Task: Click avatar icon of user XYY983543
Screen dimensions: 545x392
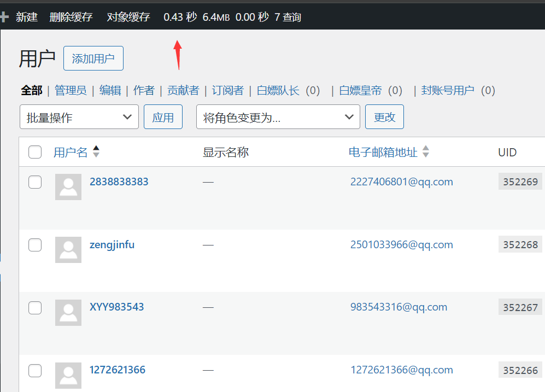Action: (68, 313)
